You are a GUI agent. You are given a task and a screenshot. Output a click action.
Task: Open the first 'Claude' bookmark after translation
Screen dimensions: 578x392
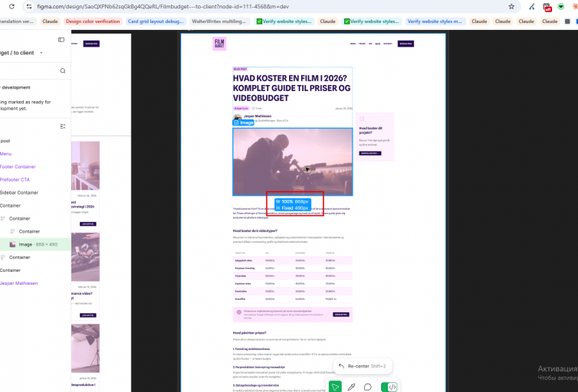coord(50,21)
